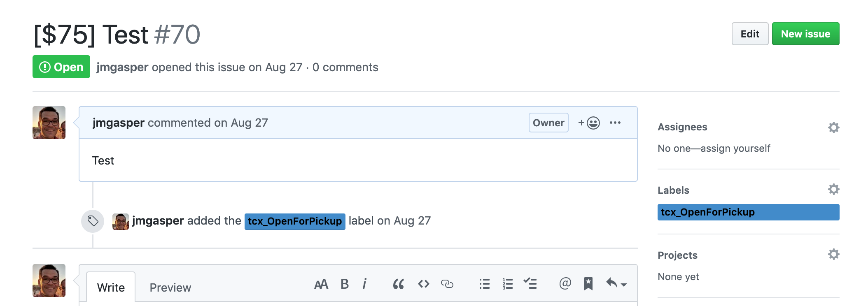Open the Projects gear menu
The image size is (868, 306).
tap(834, 254)
